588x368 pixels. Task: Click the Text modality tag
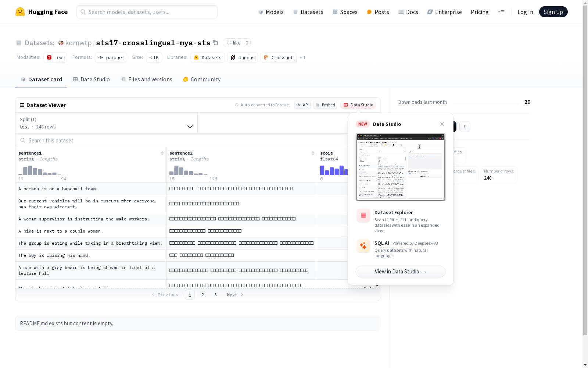pos(55,57)
